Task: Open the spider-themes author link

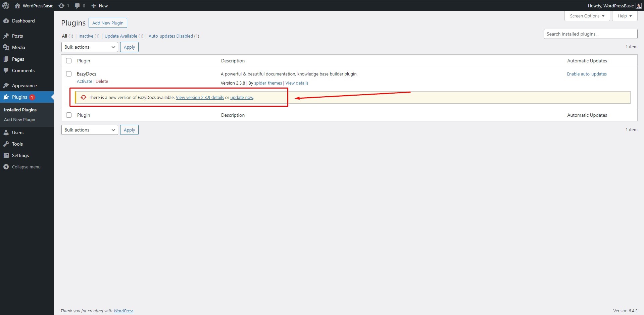Action: point(268,83)
